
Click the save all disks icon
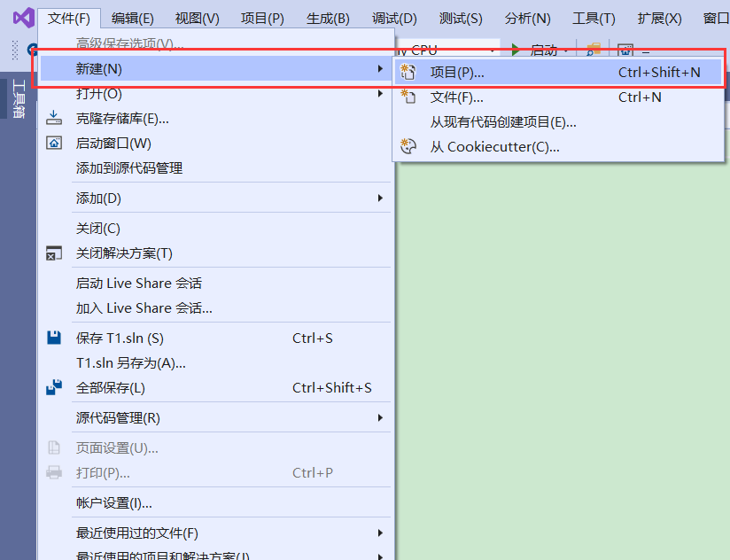pos(54,387)
